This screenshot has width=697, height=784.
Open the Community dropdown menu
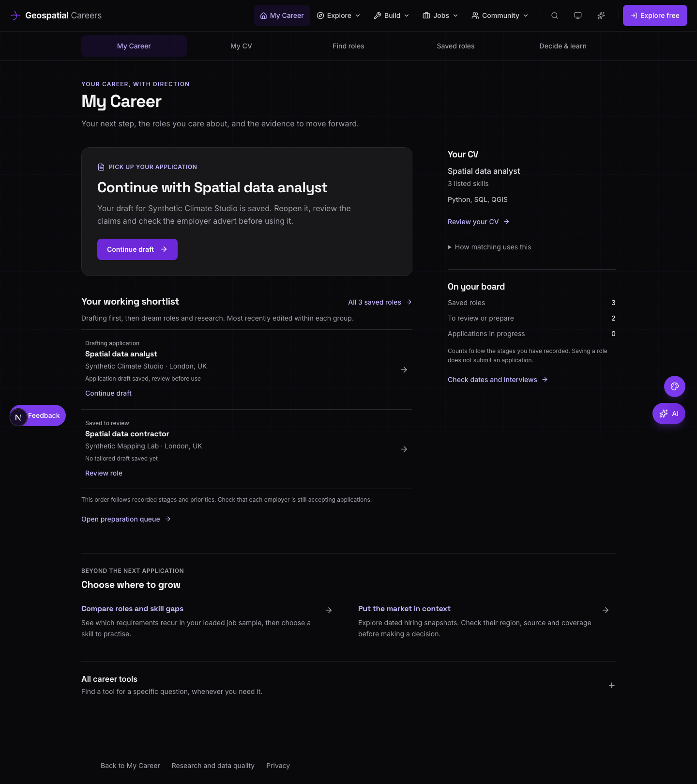pyautogui.click(x=500, y=15)
